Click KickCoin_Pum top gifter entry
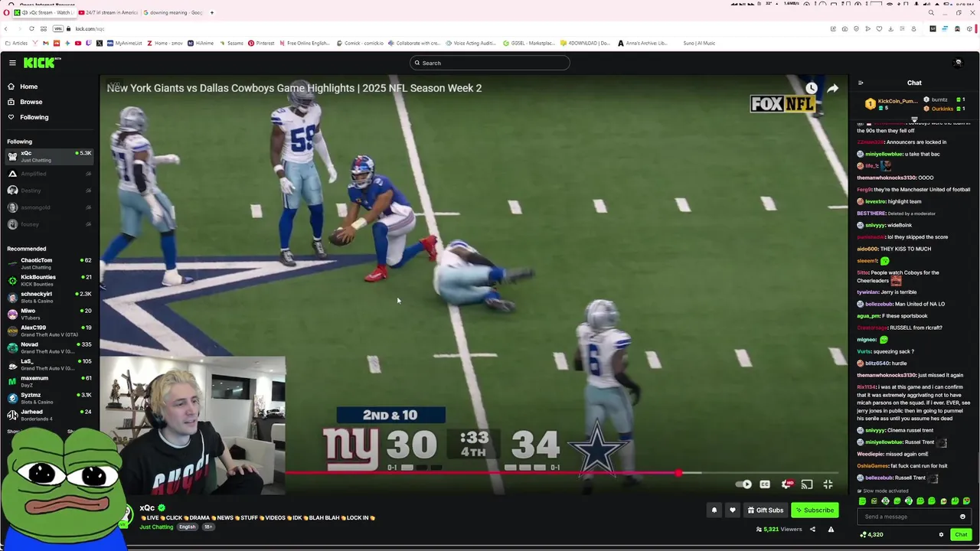This screenshot has height=551, width=980. pos(892,103)
